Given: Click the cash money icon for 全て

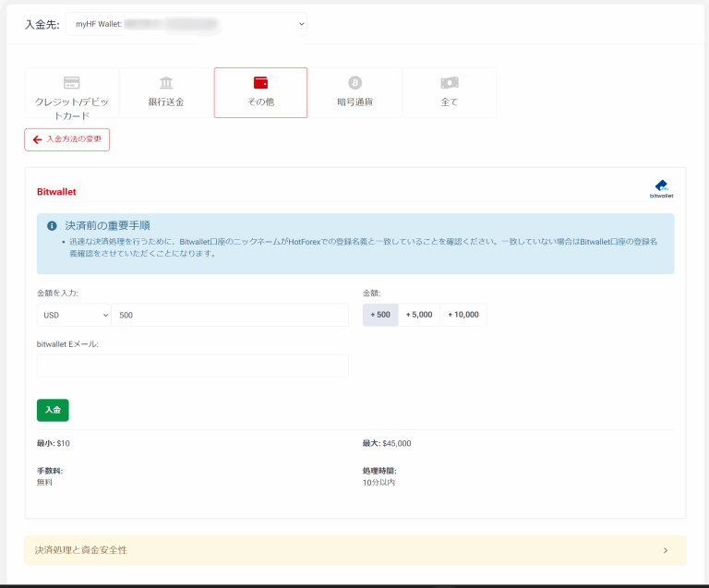Looking at the screenshot, I should tap(450, 82).
